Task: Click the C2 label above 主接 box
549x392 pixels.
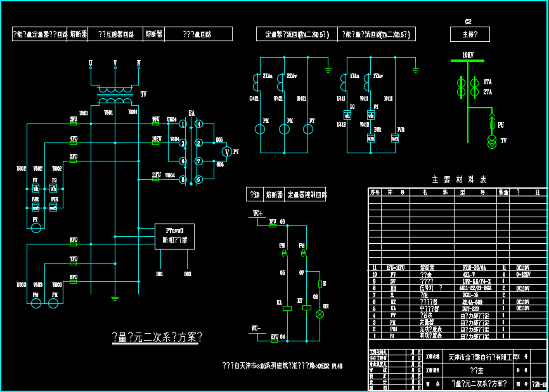Action: pyautogui.click(x=468, y=22)
